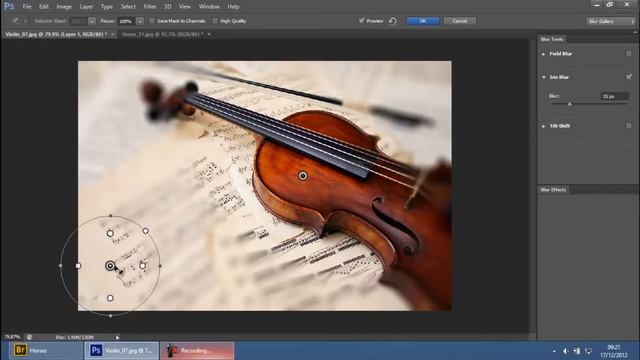Enable the High Quality checkbox
The height and width of the screenshot is (360, 640).
click(x=215, y=21)
